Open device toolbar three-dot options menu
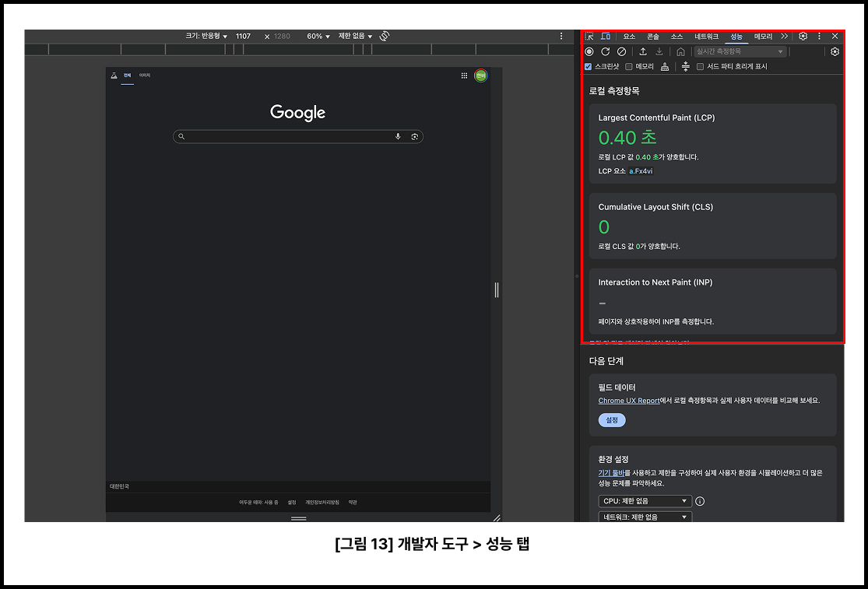This screenshot has height=589, width=868. [561, 36]
